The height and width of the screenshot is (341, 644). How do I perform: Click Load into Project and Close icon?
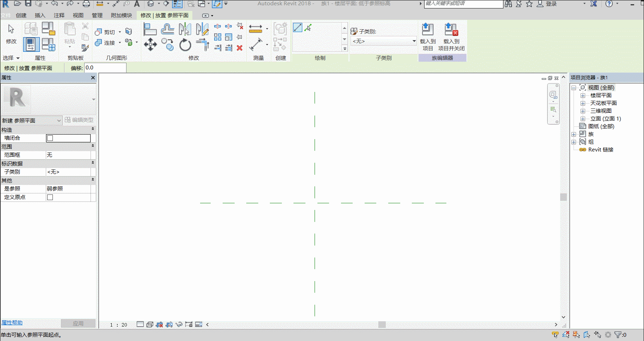click(x=451, y=37)
